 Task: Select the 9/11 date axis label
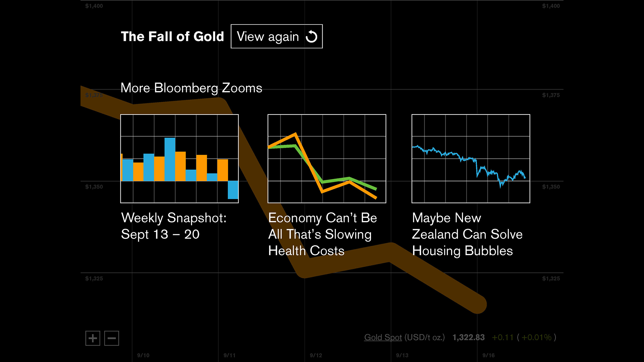pyautogui.click(x=230, y=355)
